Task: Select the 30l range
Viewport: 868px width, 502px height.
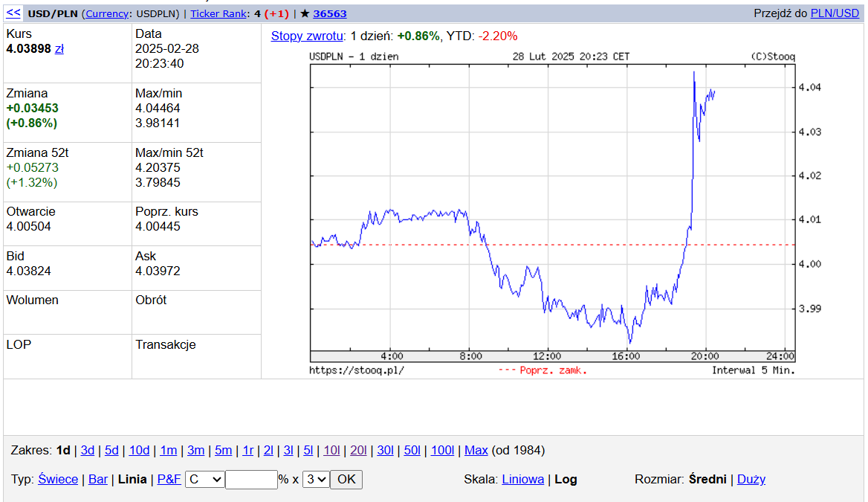Action: (385, 451)
